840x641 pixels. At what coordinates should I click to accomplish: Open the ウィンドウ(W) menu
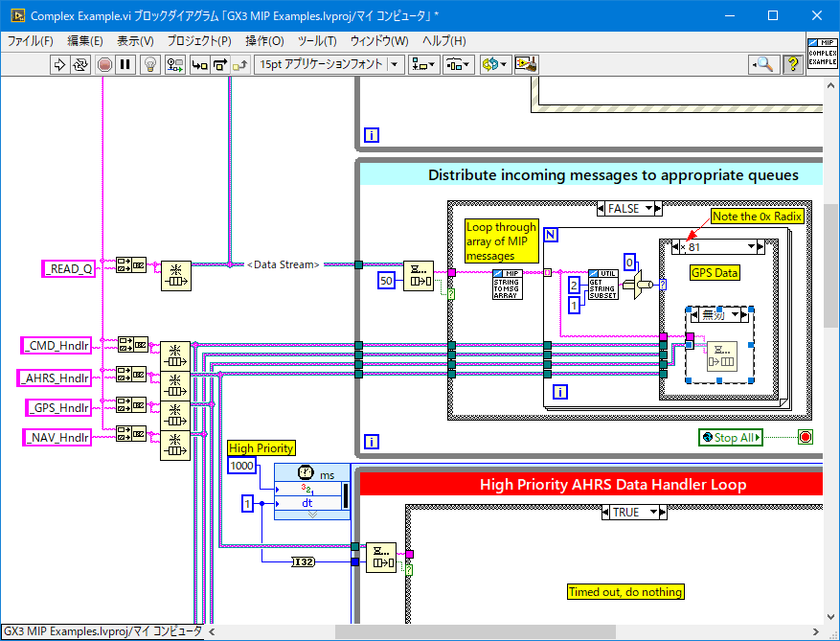click(x=378, y=41)
